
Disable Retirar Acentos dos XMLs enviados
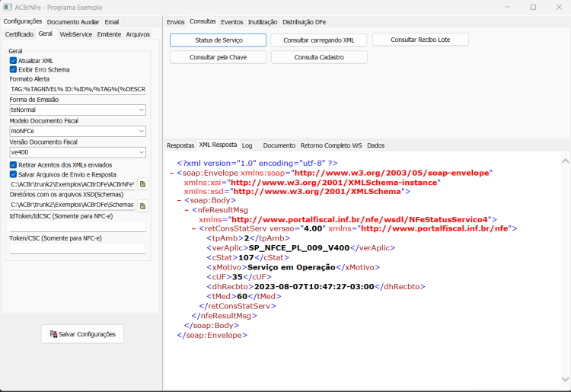point(13,165)
